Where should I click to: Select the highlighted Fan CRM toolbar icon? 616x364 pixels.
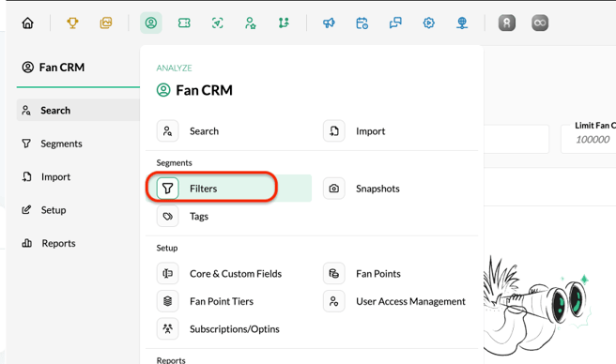(151, 23)
